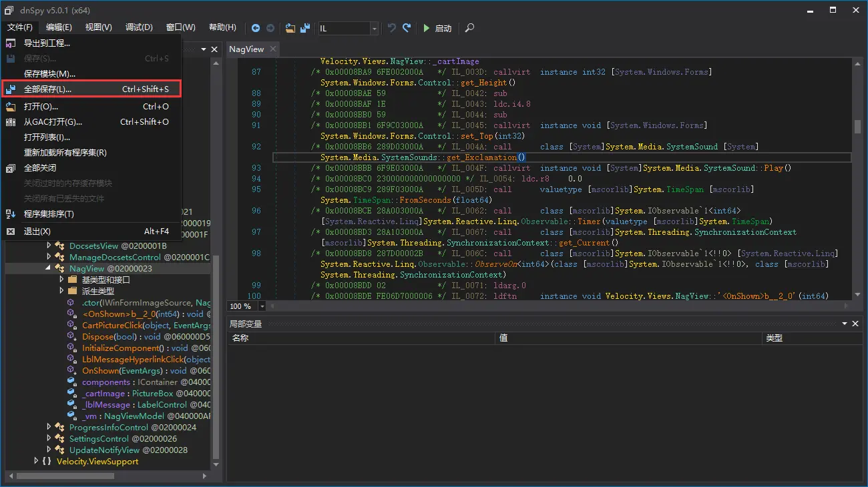Expand the SettingsControl tree node
The width and height of the screenshot is (868, 487).
[49, 438]
